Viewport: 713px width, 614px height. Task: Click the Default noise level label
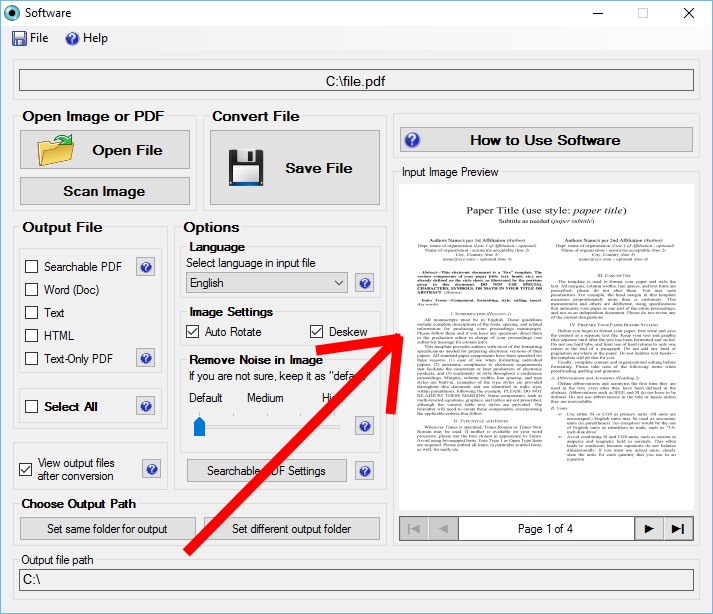206,398
